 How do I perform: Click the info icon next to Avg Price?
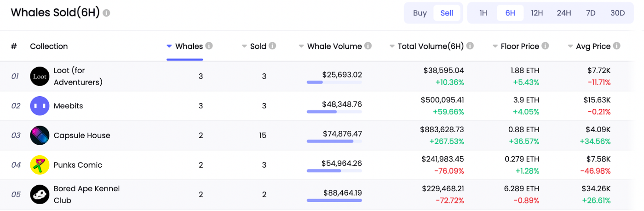tap(617, 46)
